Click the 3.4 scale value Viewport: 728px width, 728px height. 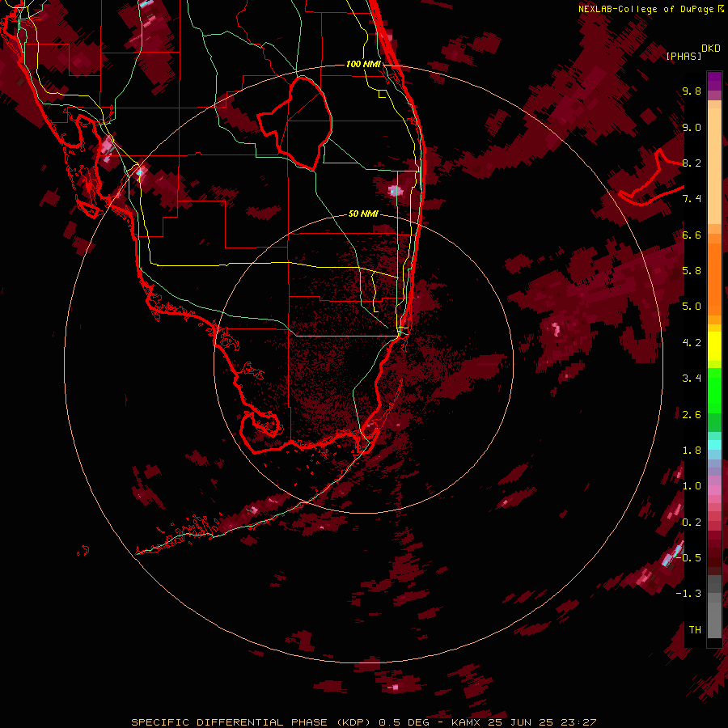point(692,379)
